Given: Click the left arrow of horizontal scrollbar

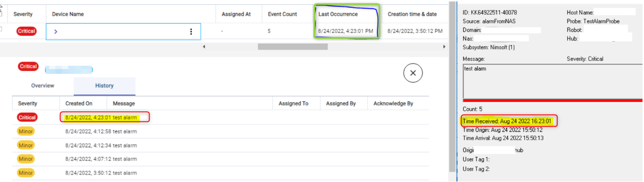Looking at the screenshot, I should click(204, 46).
